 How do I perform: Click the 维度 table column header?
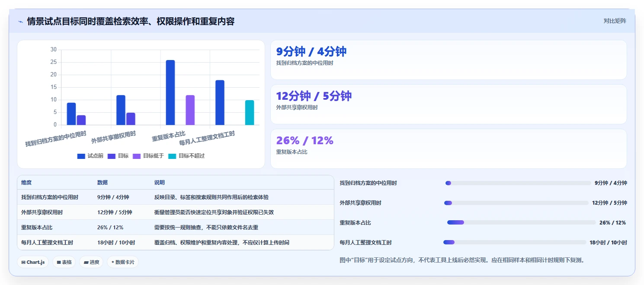[26, 183]
